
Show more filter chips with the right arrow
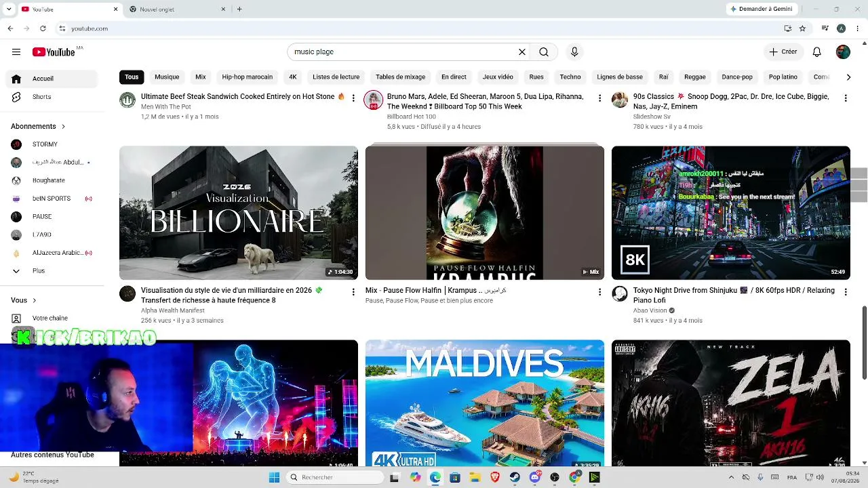tap(848, 77)
